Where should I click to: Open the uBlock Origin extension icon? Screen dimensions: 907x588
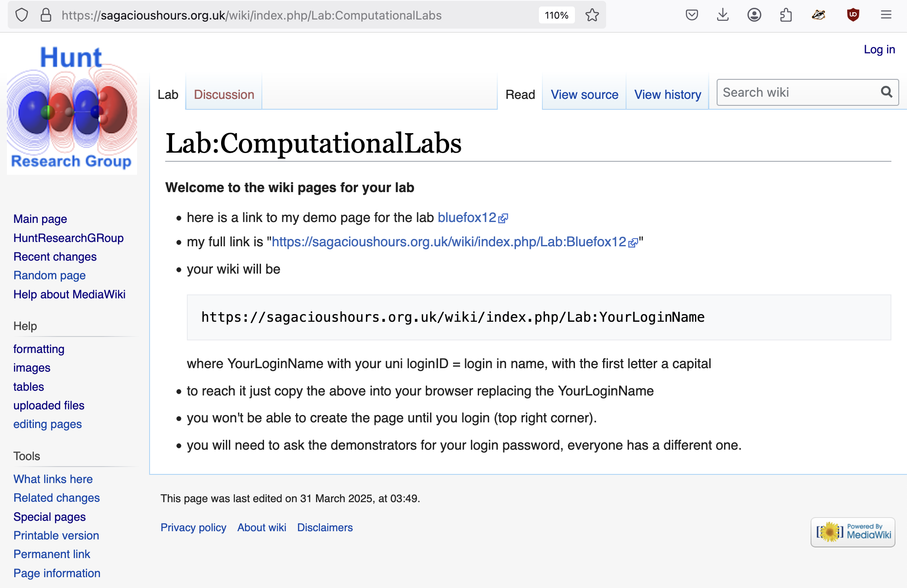click(x=852, y=15)
